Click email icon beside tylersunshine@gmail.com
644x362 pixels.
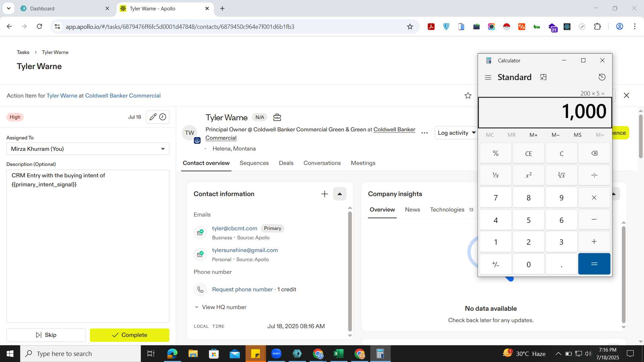(x=200, y=254)
